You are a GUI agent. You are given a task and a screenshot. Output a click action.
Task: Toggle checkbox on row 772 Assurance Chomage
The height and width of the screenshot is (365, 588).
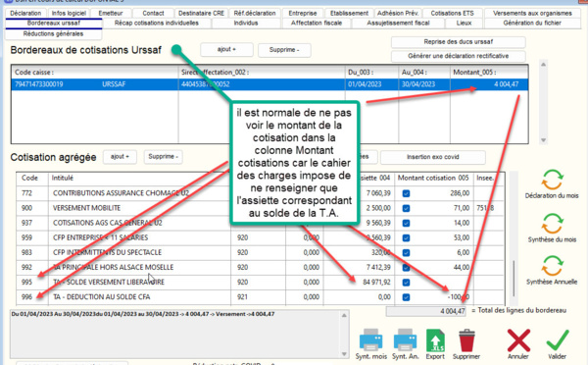(x=406, y=193)
